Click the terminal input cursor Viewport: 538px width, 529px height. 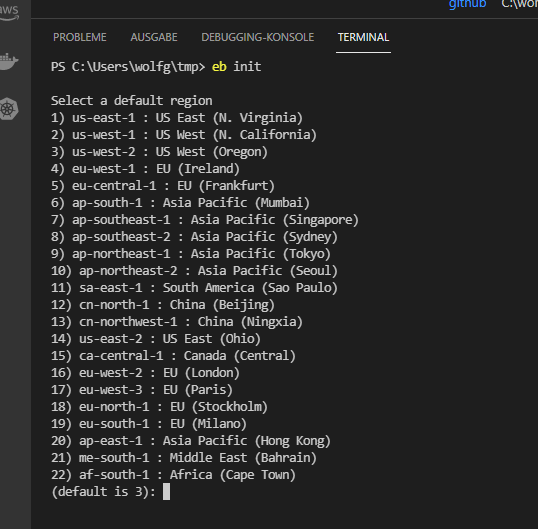point(166,492)
